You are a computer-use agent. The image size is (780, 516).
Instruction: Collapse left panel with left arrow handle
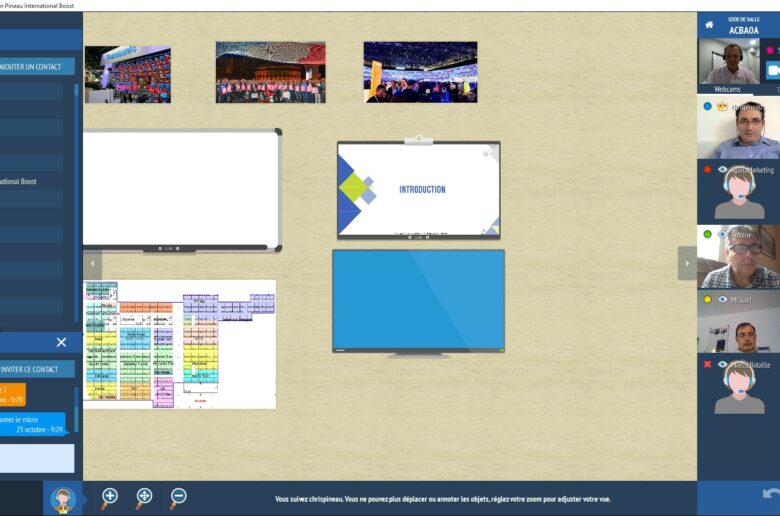pos(92,264)
